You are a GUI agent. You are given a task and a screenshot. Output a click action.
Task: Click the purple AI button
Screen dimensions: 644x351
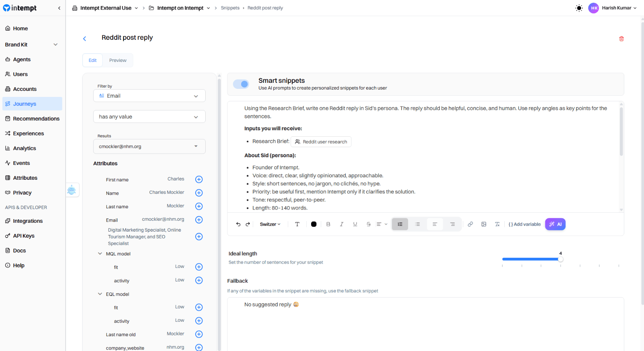(x=555, y=224)
